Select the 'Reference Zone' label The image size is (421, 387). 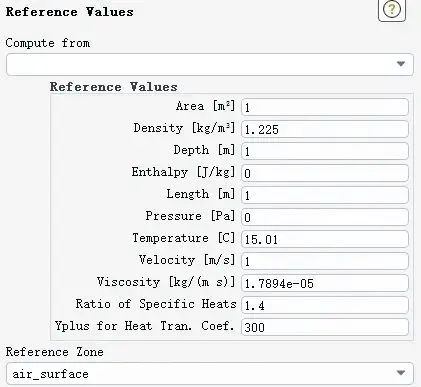55,352
